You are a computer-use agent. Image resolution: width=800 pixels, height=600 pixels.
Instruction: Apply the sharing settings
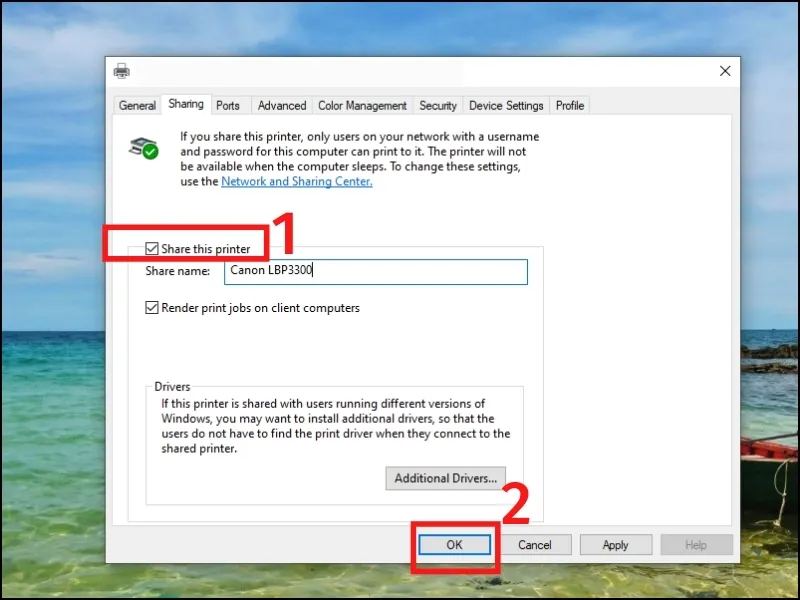point(616,545)
